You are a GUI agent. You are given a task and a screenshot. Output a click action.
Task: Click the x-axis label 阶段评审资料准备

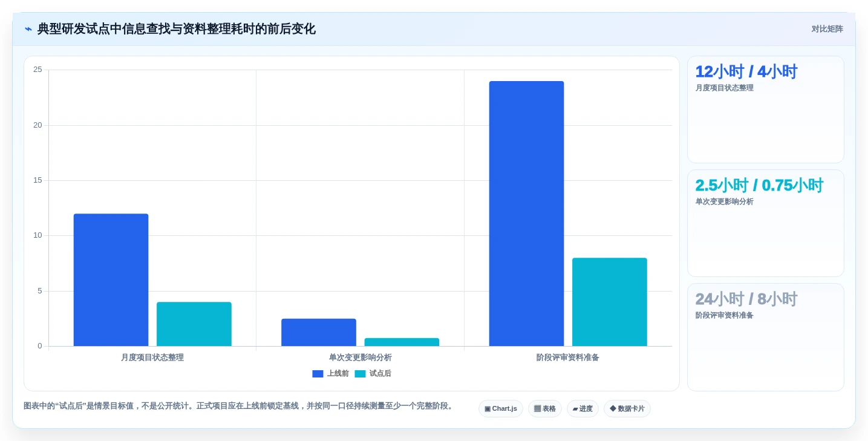(x=568, y=358)
